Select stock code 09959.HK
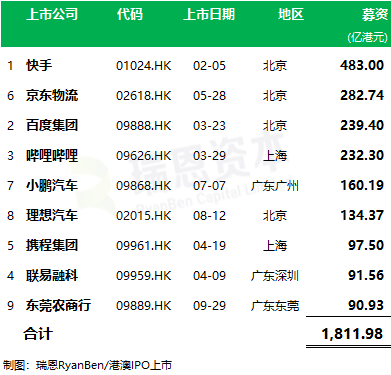Image resolution: width=391 pixels, height=375 pixels. (x=144, y=276)
